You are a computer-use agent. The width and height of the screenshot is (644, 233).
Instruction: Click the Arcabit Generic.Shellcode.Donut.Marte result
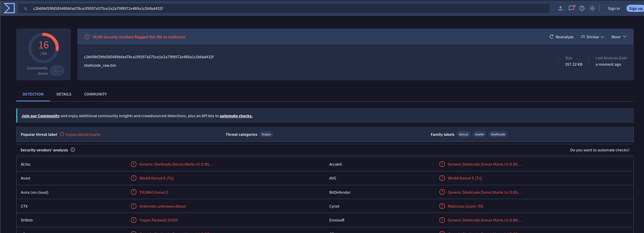[x=484, y=164]
